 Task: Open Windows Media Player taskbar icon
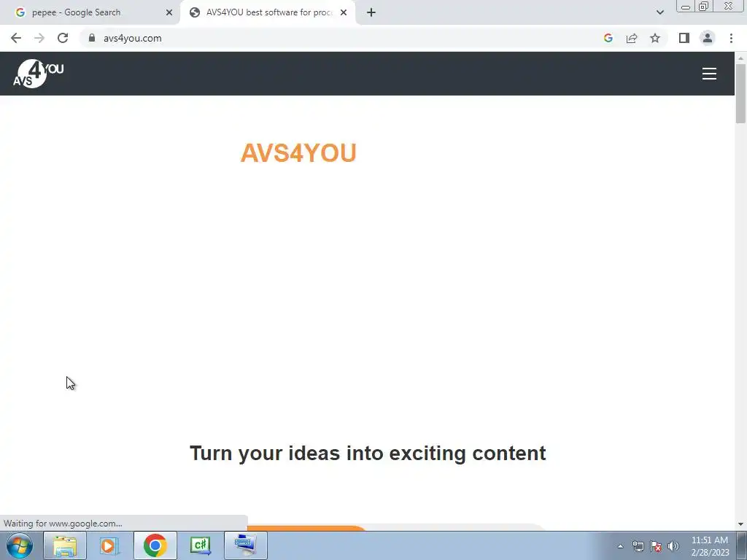pos(109,545)
